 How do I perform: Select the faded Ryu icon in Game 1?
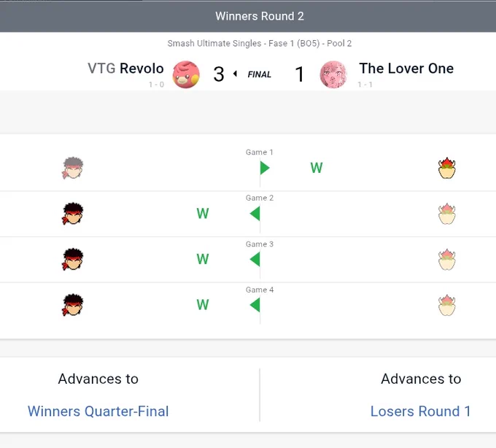tap(73, 168)
